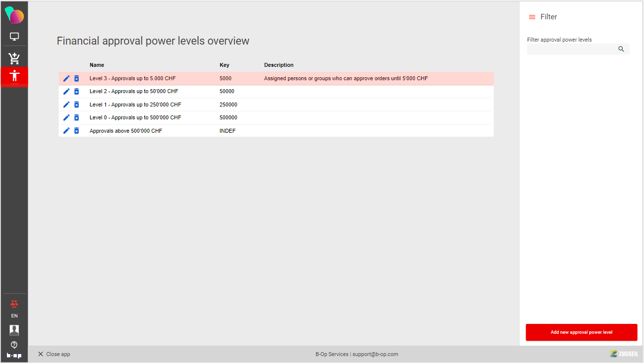Open the monitor icon in sidebar
Viewport: 644px width, 363px height.
click(14, 37)
